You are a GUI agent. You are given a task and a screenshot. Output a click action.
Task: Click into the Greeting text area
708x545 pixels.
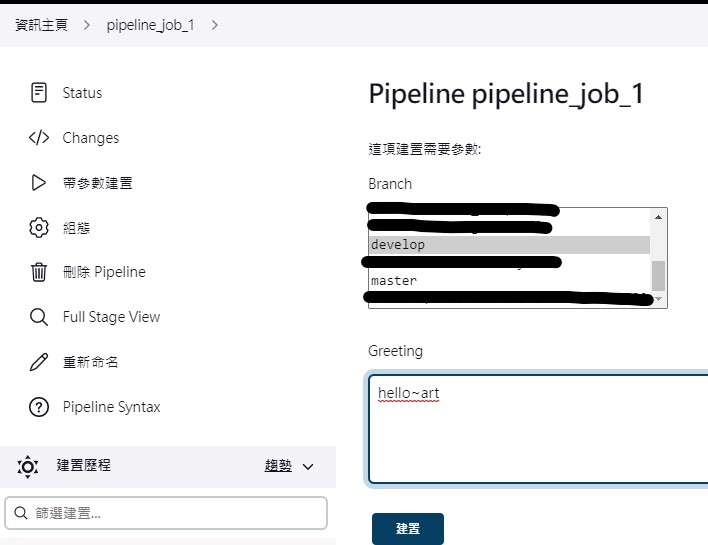538,429
